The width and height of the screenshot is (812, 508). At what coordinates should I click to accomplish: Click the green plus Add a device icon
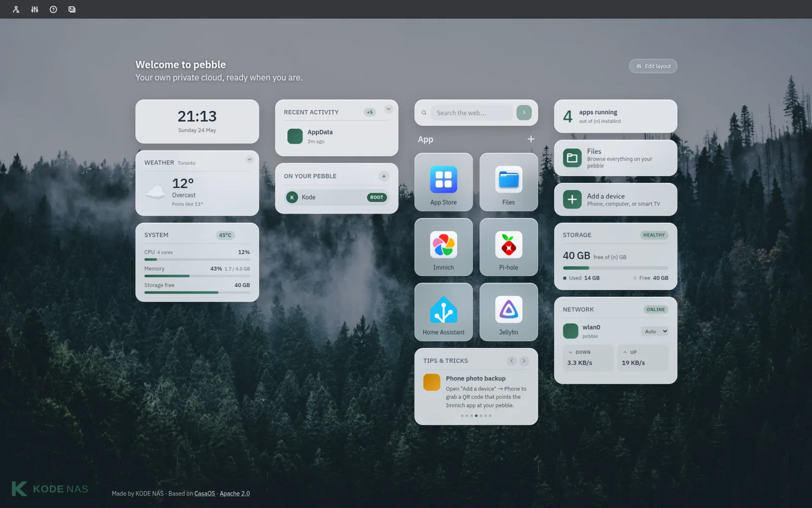[572, 199]
